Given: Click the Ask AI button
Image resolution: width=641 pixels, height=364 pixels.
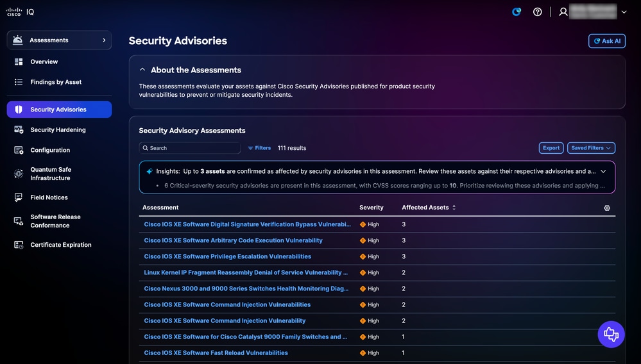Looking at the screenshot, I should (x=606, y=41).
